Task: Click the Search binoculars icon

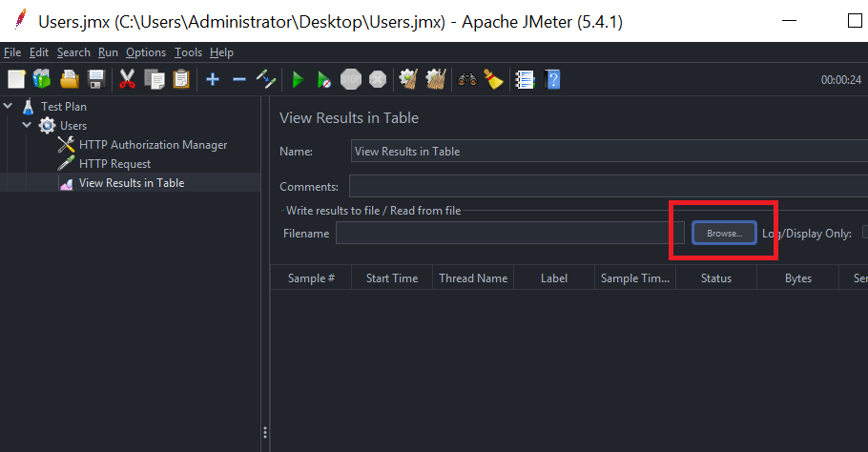Action: (467, 80)
